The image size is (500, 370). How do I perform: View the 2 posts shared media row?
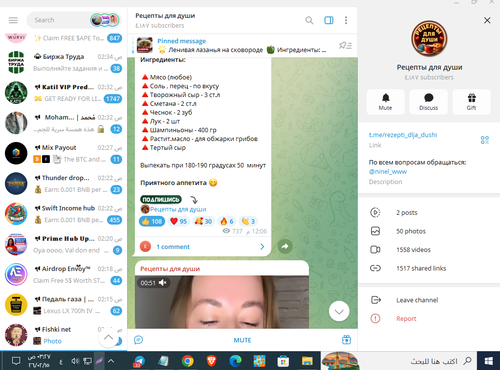coord(429,212)
